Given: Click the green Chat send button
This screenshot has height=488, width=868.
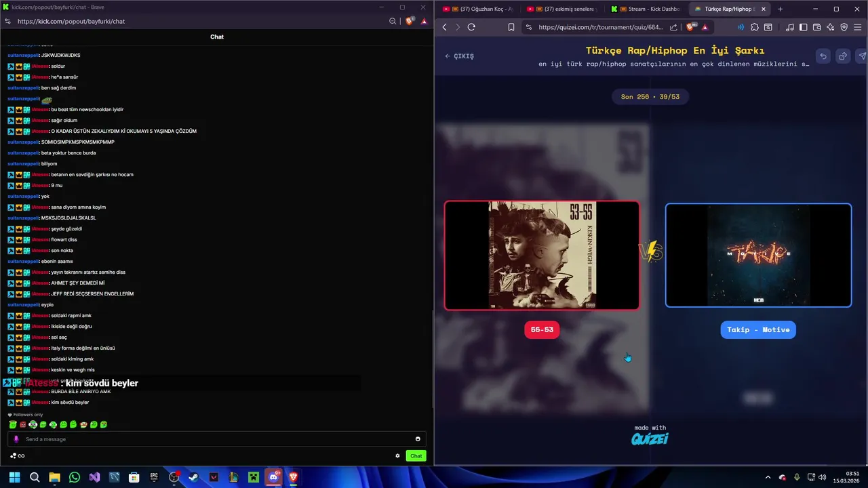Looking at the screenshot, I should pyautogui.click(x=416, y=455).
